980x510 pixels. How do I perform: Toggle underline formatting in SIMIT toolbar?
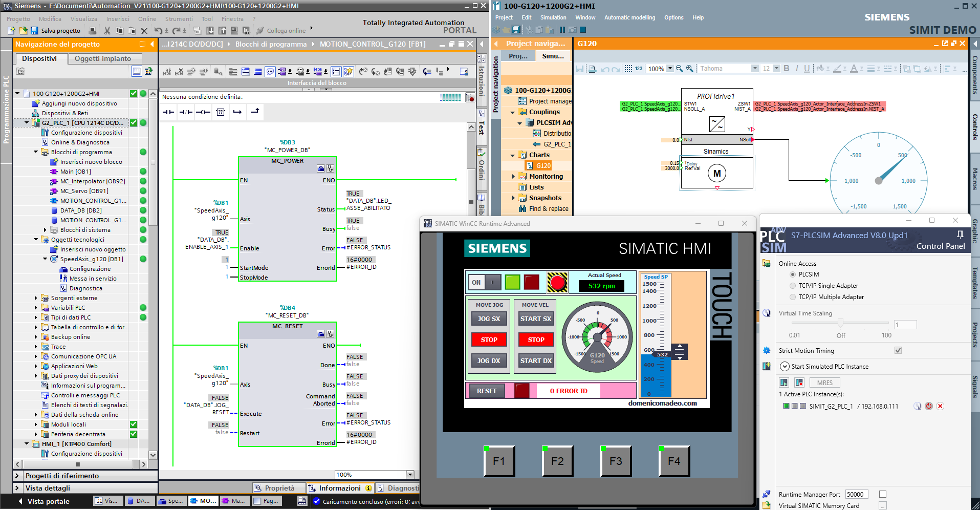pyautogui.click(x=807, y=69)
